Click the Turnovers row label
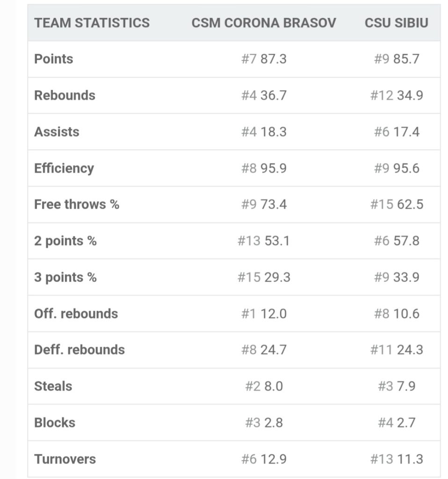This screenshot has height=479, width=448. 65,459
